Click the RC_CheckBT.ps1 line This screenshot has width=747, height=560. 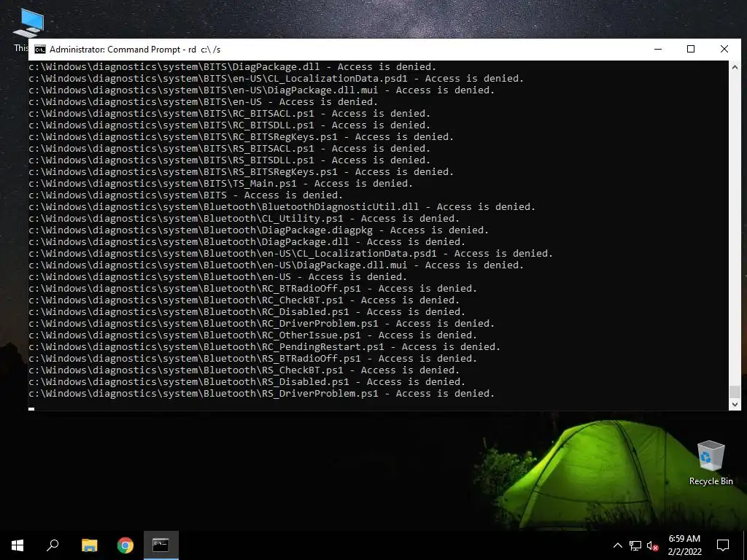click(x=244, y=300)
